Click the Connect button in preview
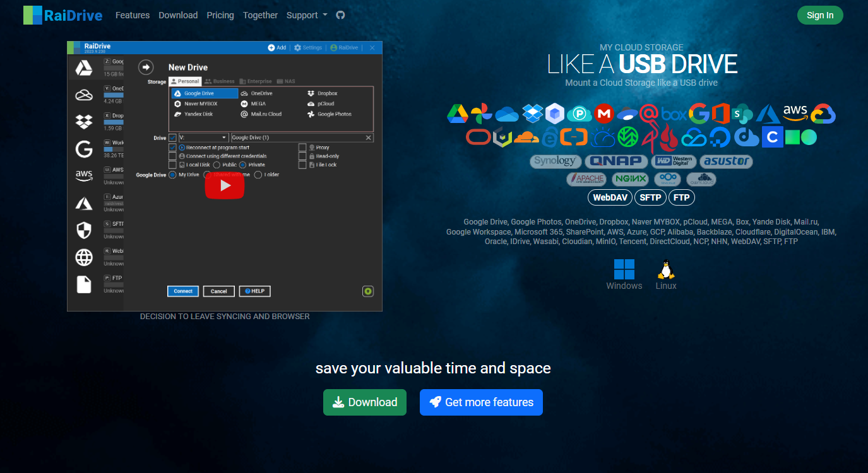 point(183,291)
